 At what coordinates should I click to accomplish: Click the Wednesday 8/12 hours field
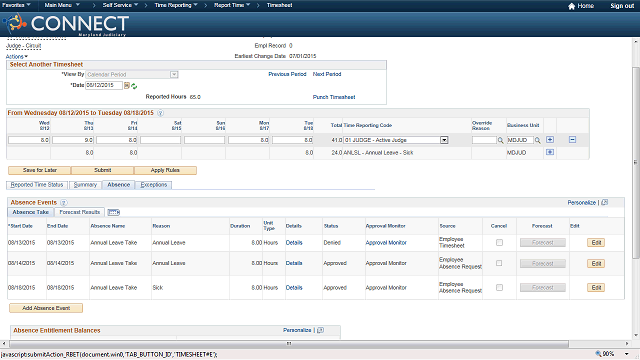(29, 140)
